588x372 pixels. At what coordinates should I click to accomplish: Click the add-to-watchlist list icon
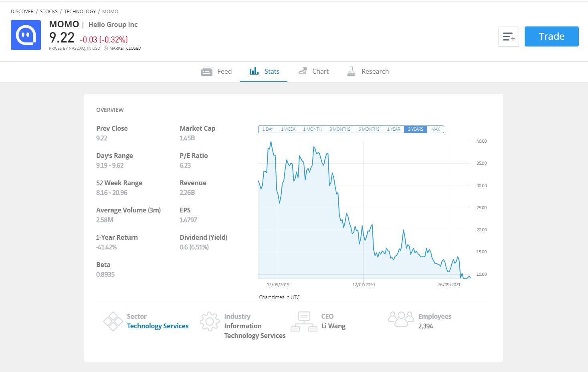509,37
